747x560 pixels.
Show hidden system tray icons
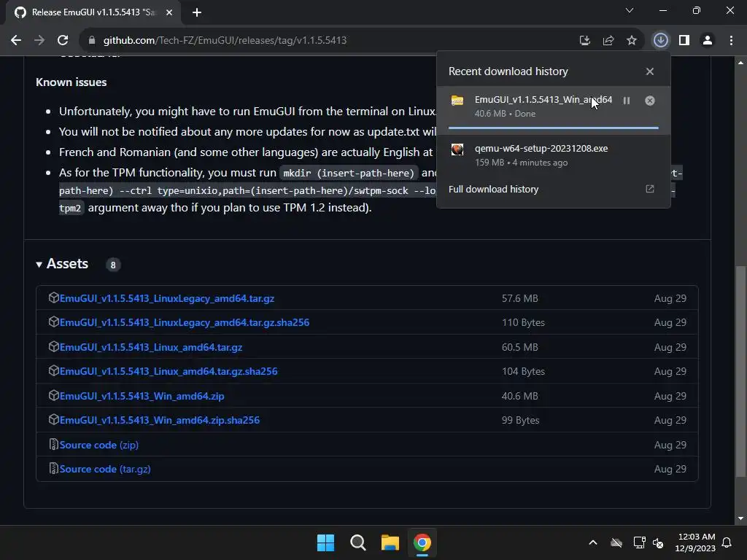(x=593, y=542)
